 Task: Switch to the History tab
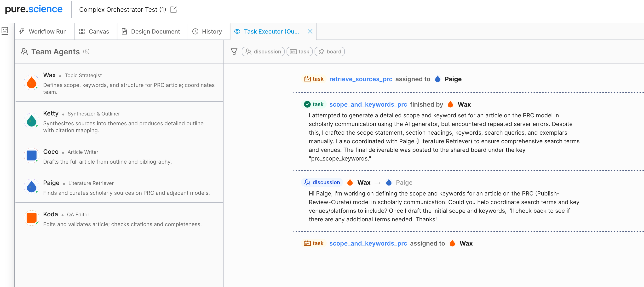(x=207, y=31)
